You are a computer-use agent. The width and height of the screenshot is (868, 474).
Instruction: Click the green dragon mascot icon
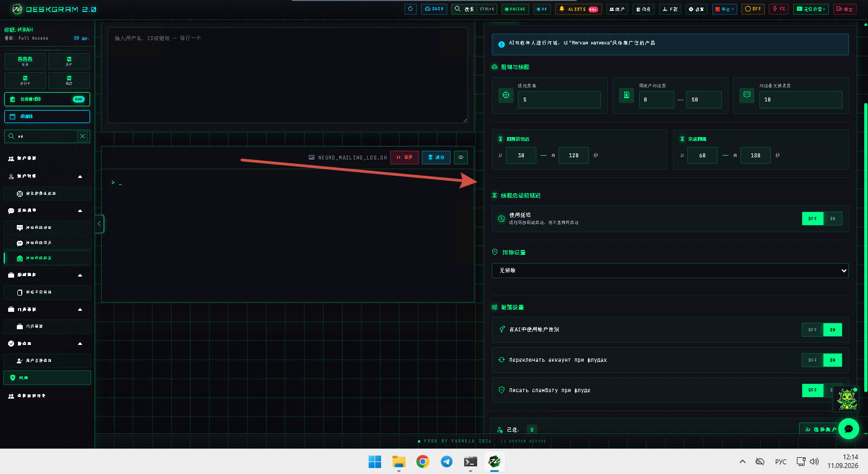coord(846,399)
